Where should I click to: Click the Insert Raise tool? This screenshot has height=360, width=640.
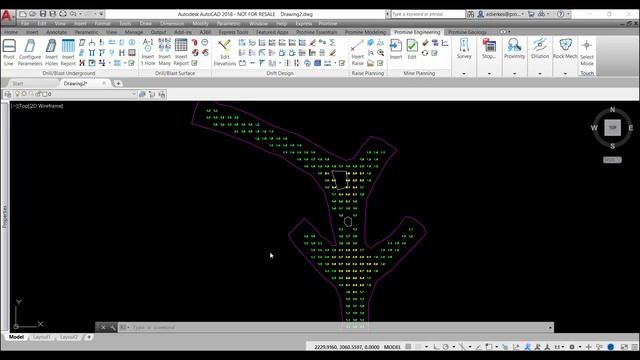[358, 52]
